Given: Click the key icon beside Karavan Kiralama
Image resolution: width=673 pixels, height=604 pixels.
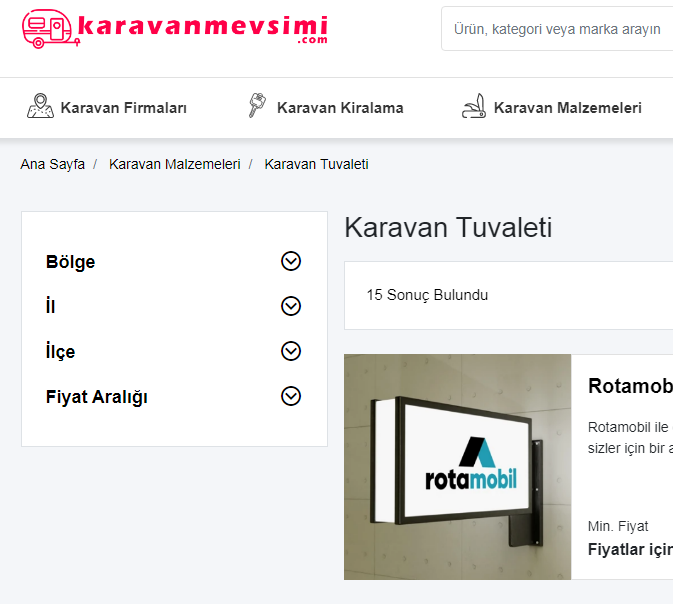Looking at the screenshot, I should click(257, 106).
